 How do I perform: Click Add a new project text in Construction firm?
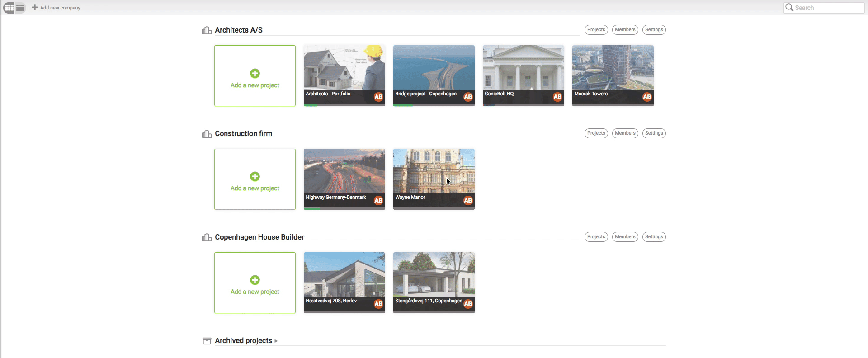(255, 188)
